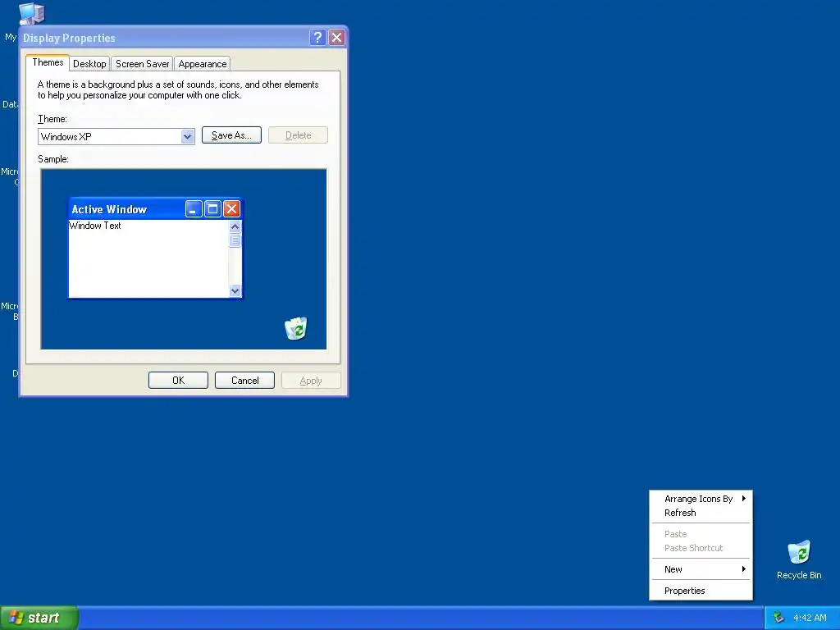Screen dimensions: 840x630
Task: Select Paste in context menu
Action: [x=701, y=534]
